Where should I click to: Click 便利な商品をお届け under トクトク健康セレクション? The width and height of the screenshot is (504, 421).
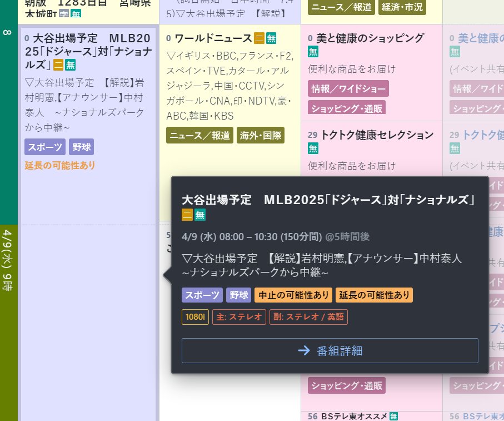tap(352, 166)
